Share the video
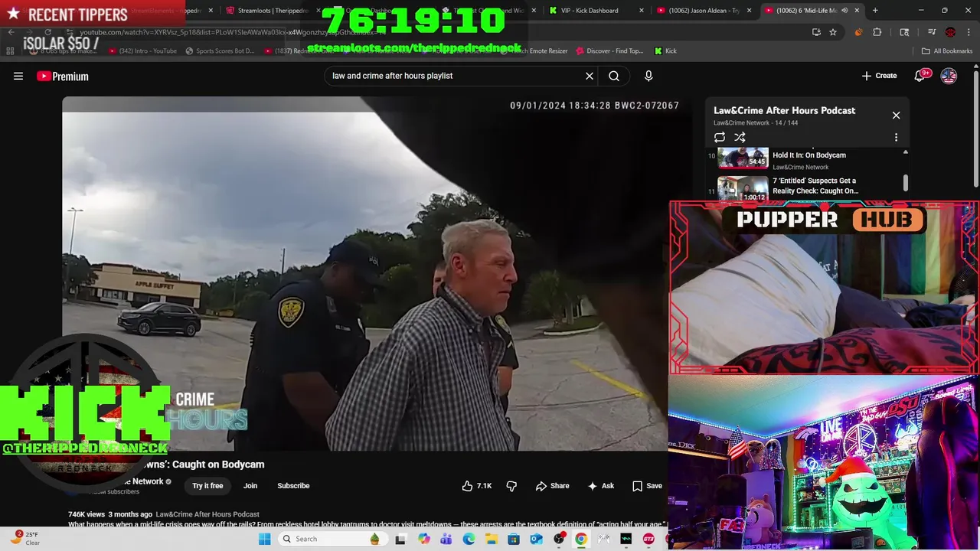This screenshot has height=551, width=980. [x=552, y=486]
